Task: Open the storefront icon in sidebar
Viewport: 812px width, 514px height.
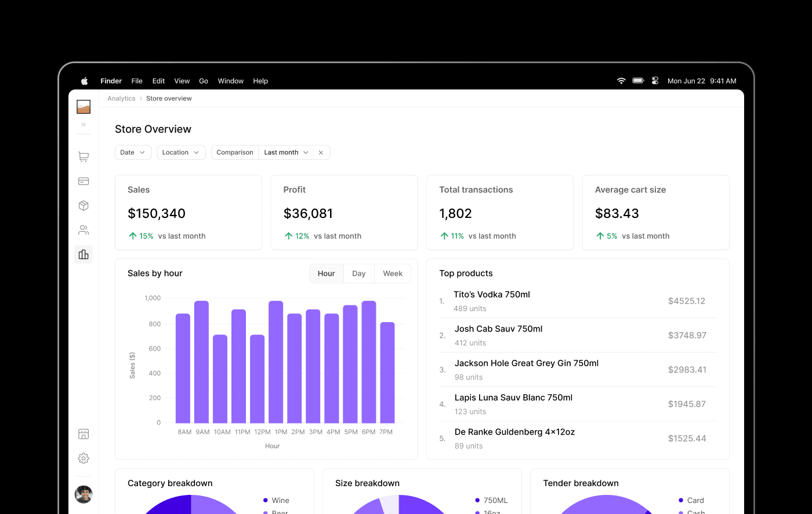Action: click(x=84, y=434)
